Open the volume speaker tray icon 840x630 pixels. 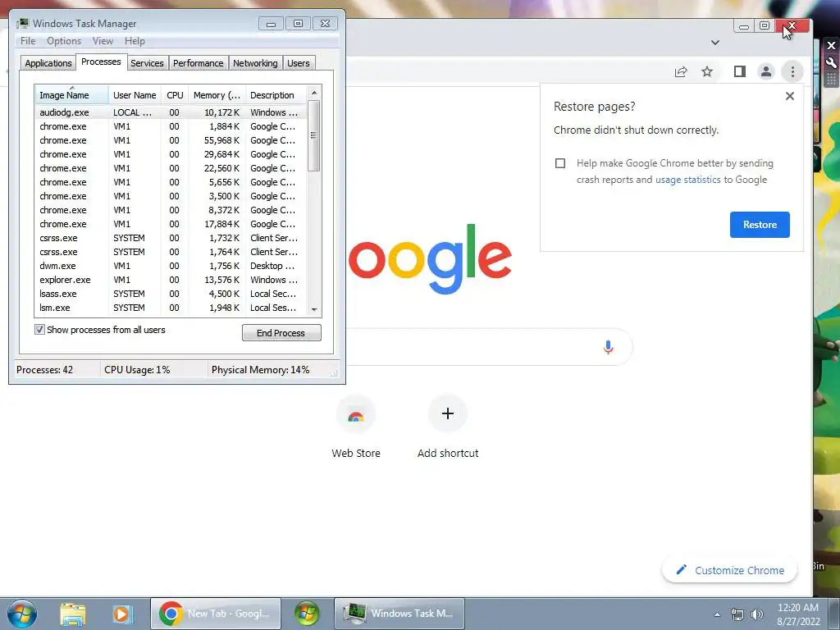point(757,614)
